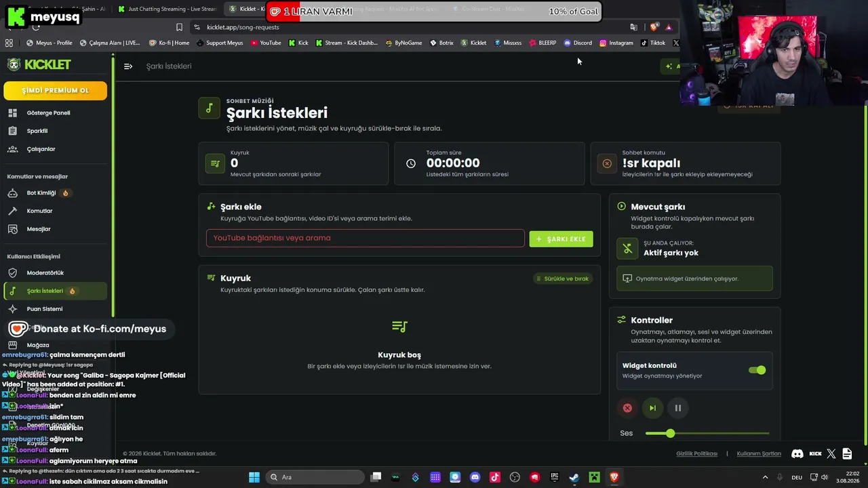Open the Gizlilik Politikası link

tap(696, 453)
